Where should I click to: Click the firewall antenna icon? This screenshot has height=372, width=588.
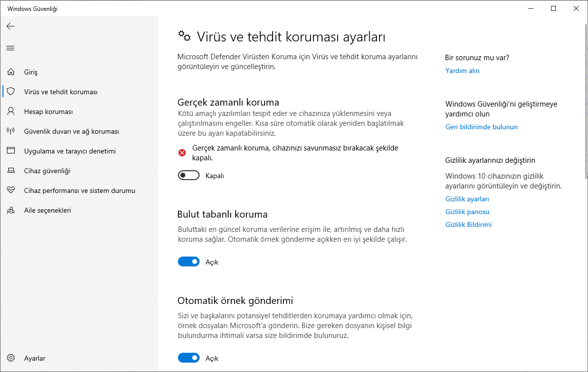click(10, 131)
